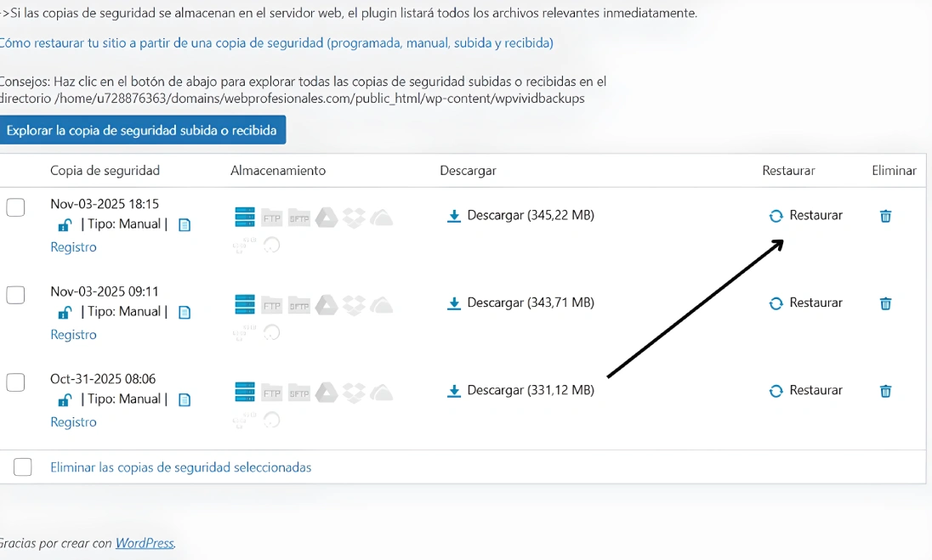Click the Google Drive storage icon in second row
932x560 pixels.
click(x=327, y=305)
